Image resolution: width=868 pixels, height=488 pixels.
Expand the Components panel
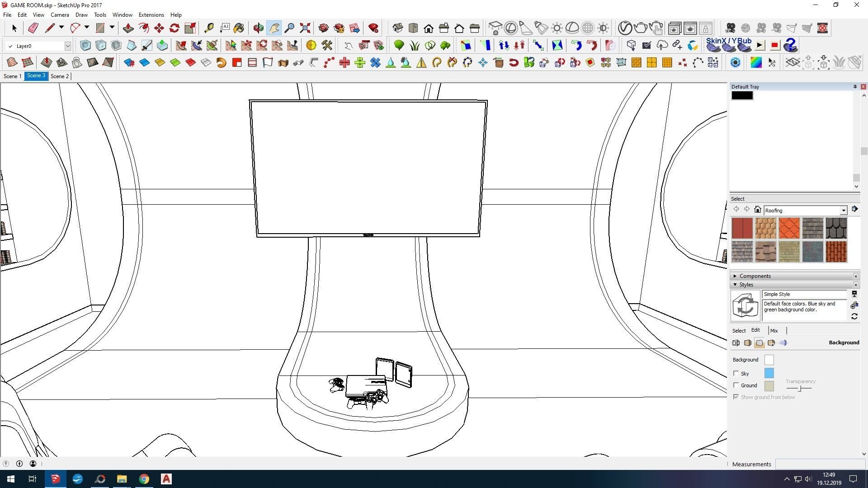click(735, 276)
